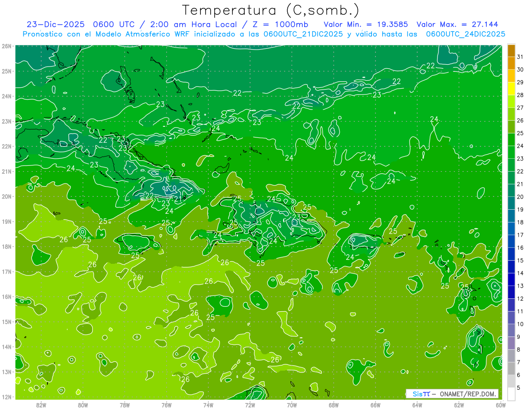
Task: Click the color scale tick label "15"
Action: click(x=520, y=260)
